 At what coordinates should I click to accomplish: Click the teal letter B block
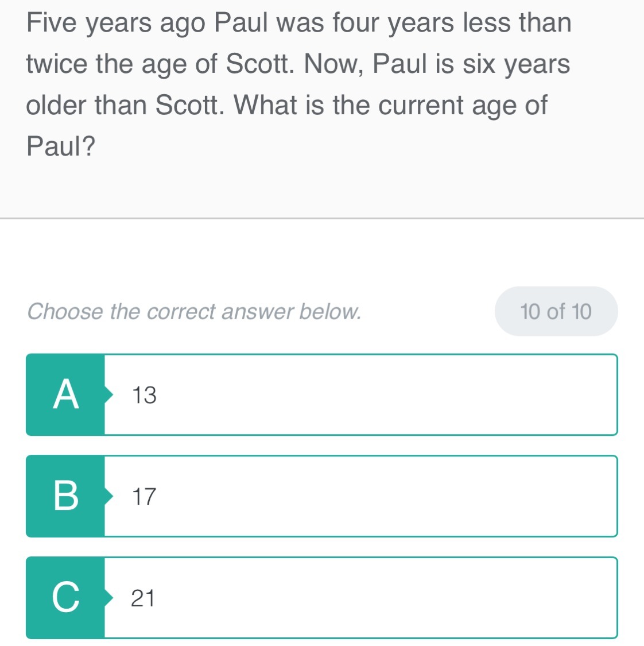(65, 496)
